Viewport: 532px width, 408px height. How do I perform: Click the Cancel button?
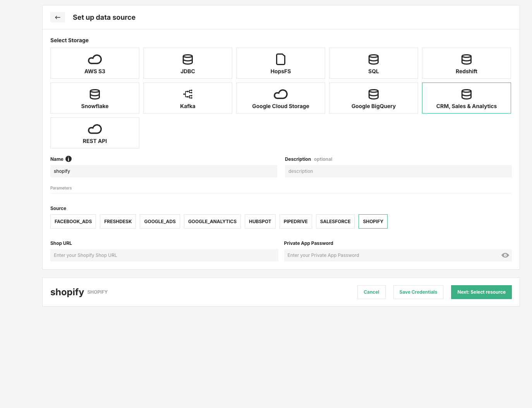(x=371, y=292)
